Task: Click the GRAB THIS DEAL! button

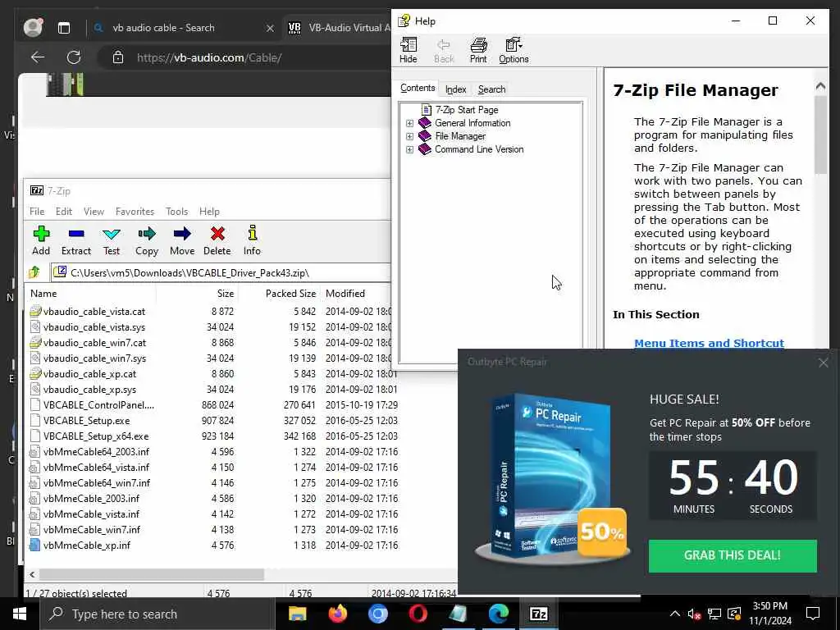Action: 733,555
